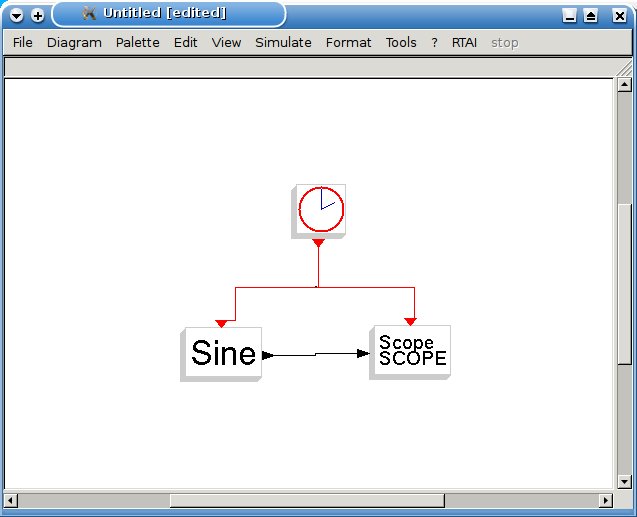Click the black link between Sine and Scope
Image resolution: width=637 pixels, height=517 pixels.
[315, 354]
